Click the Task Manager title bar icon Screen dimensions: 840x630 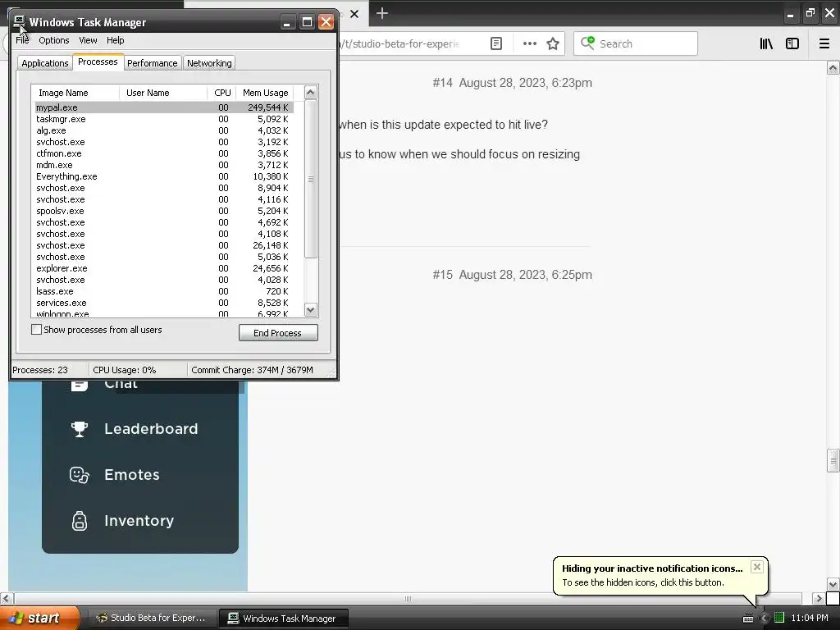(x=20, y=21)
